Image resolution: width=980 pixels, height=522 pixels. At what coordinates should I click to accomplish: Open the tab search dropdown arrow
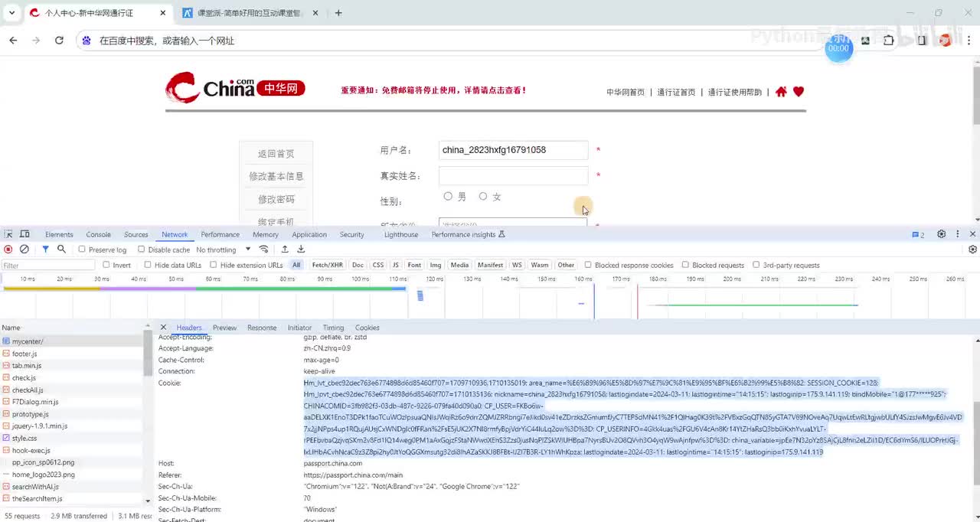11,13
